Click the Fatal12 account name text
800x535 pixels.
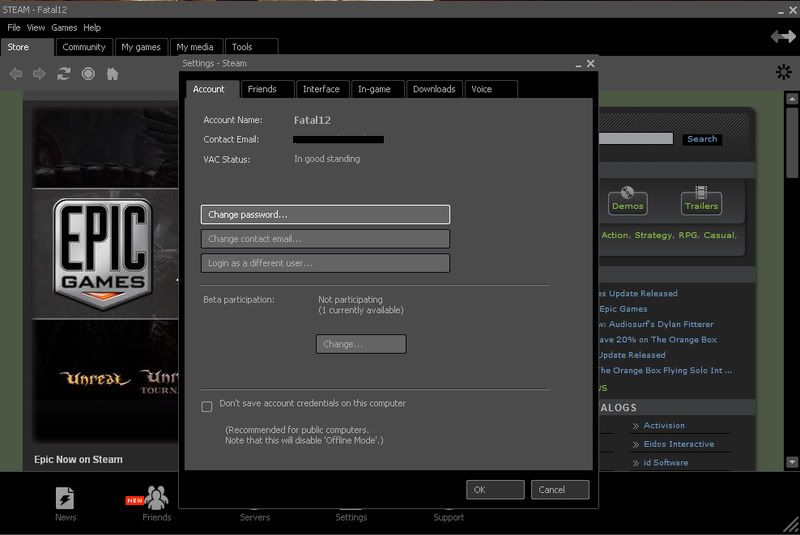point(312,120)
